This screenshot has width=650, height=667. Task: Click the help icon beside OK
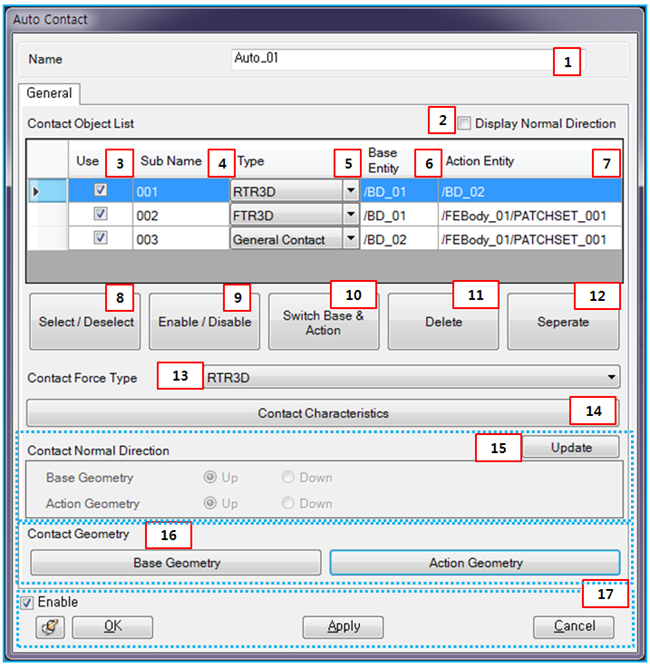pyautogui.click(x=50, y=627)
